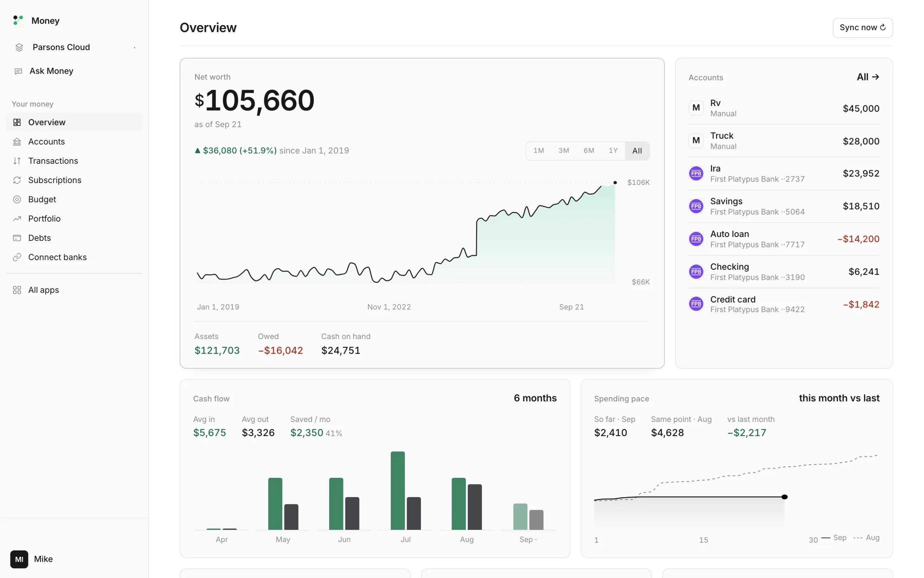This screenshot has height=578, width=924.
Task: Click this month vs last label
Action: click(839, 398)
